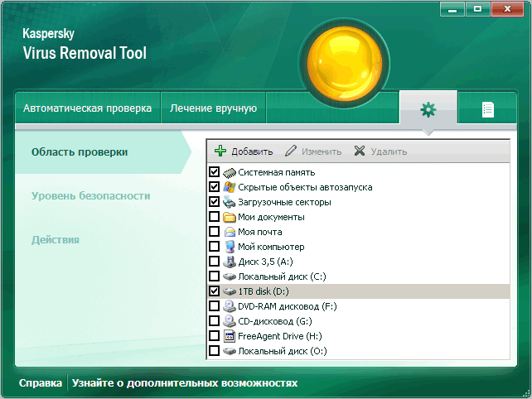Check the Локальный диск (O:) checkbox
Image resolution: width=532 pixels, height=399 pixels.
pyautogui.click(x=214, y=350)
